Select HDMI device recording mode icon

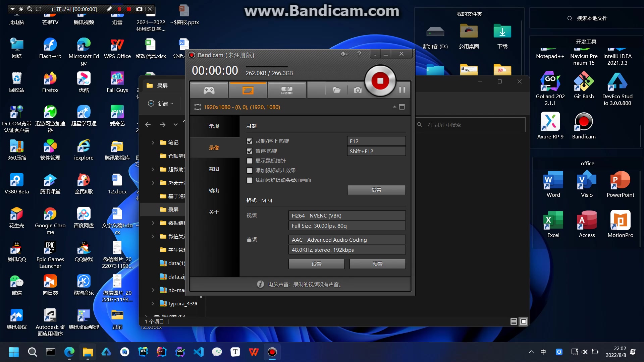pyautogui.click(x=287, y=90)
